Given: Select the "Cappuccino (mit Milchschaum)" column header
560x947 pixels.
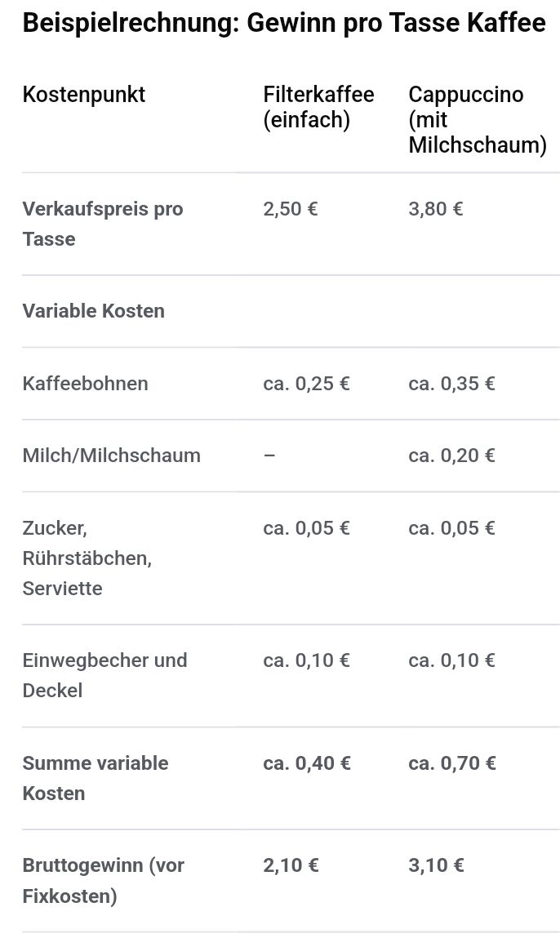Looking at the screenshot, I should click(477, 119).
